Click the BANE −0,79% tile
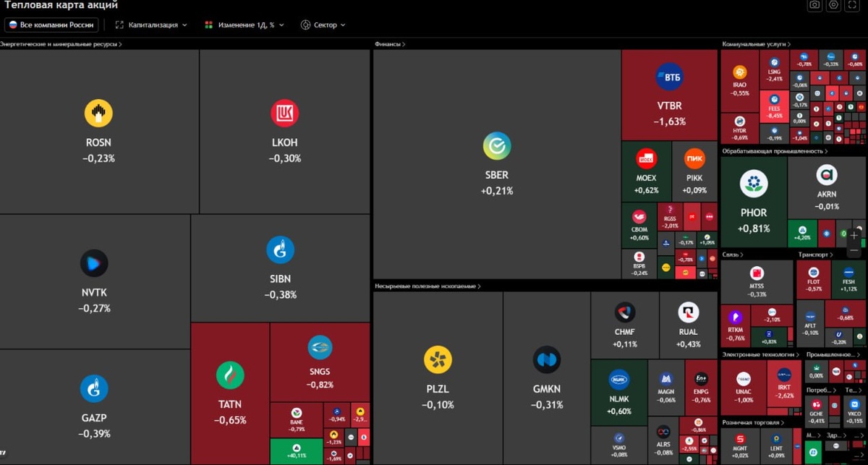Viewport: 868px width, 465px height. (297, 420)
